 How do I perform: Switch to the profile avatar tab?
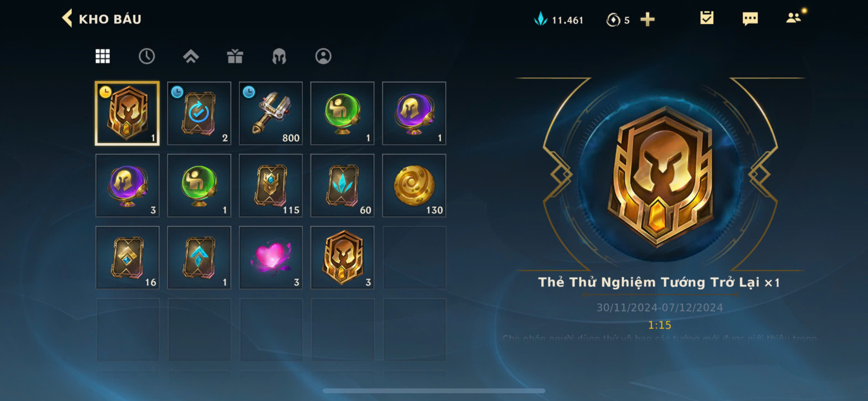pyautogui.click(x=323, y=56)
